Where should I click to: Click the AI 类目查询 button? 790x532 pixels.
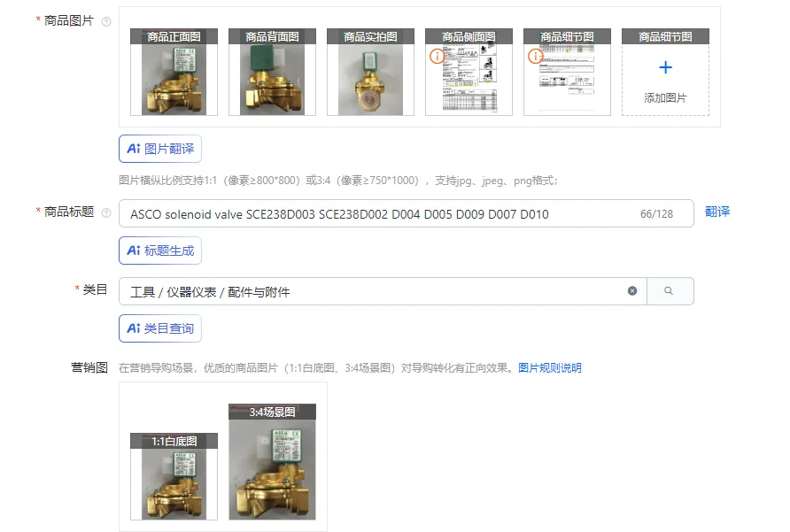tap(160, 328)
